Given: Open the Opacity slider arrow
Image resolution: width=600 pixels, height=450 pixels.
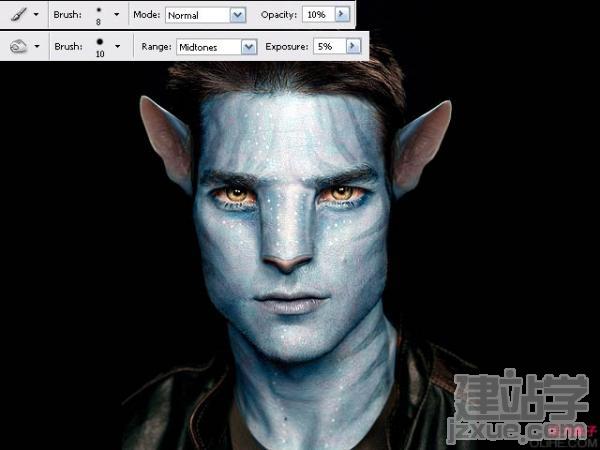Looking at the screenshot, I should coord(342,15).
